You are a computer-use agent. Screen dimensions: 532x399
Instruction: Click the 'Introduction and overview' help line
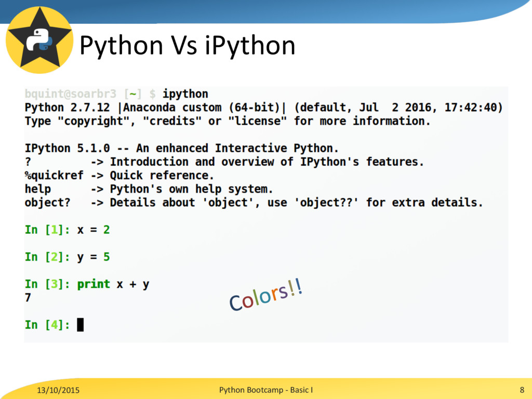[x=224, y=162]
